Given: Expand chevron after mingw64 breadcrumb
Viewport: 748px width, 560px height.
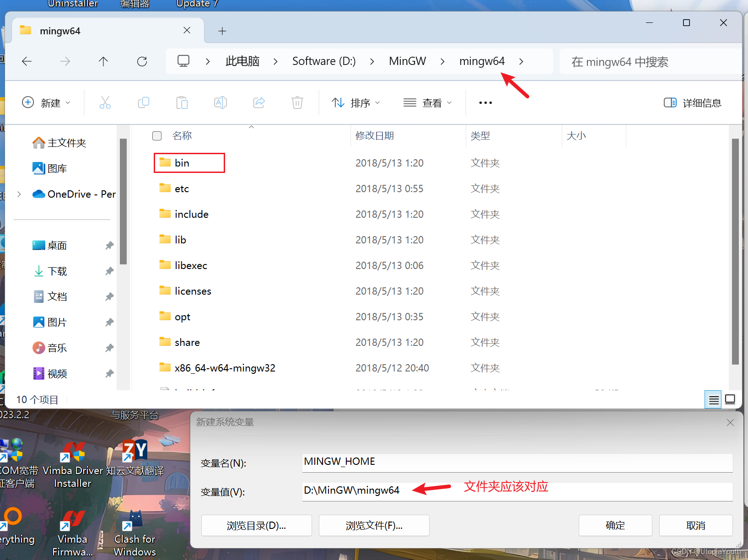Looking at the screenshot, I should tap(521, 61).
